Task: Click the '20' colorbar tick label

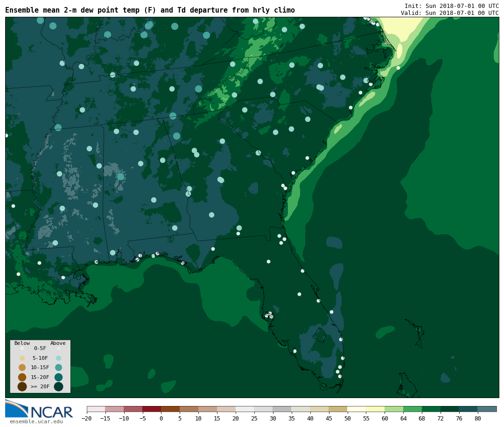Action: (236, 418)
